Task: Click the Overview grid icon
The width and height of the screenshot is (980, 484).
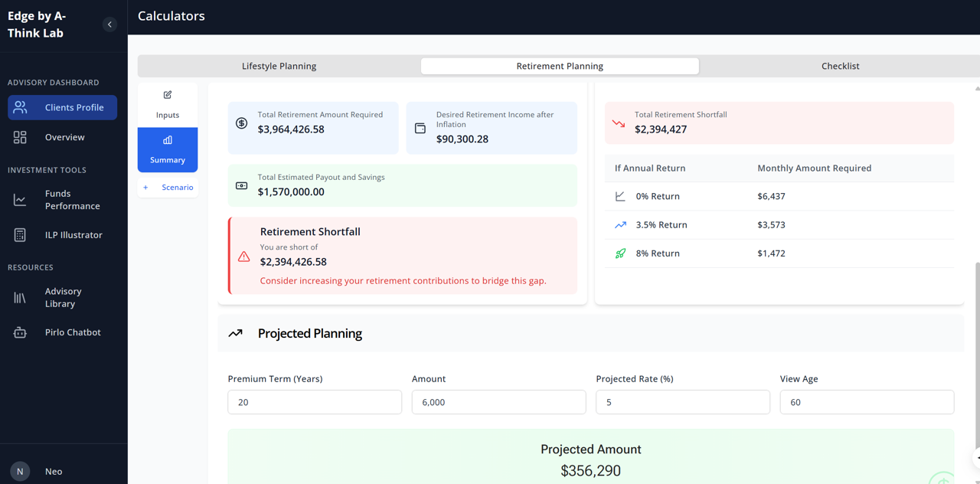Action: [x=20, y=137]
